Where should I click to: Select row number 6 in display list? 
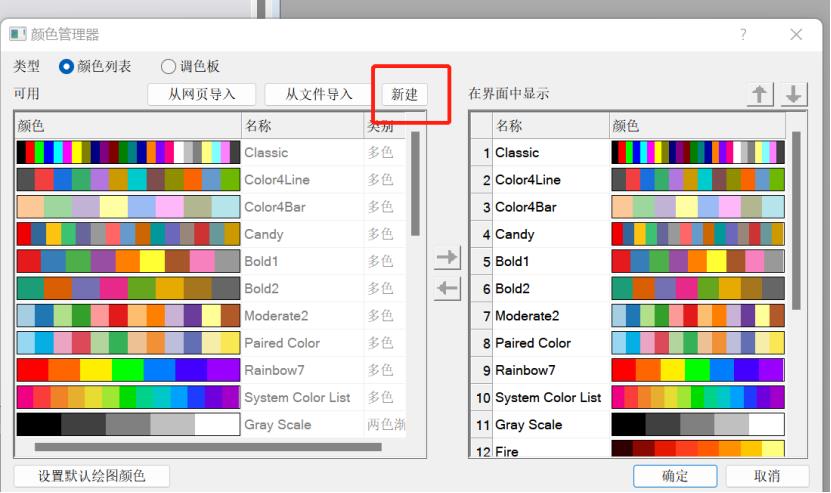click(x=482, y=289)
